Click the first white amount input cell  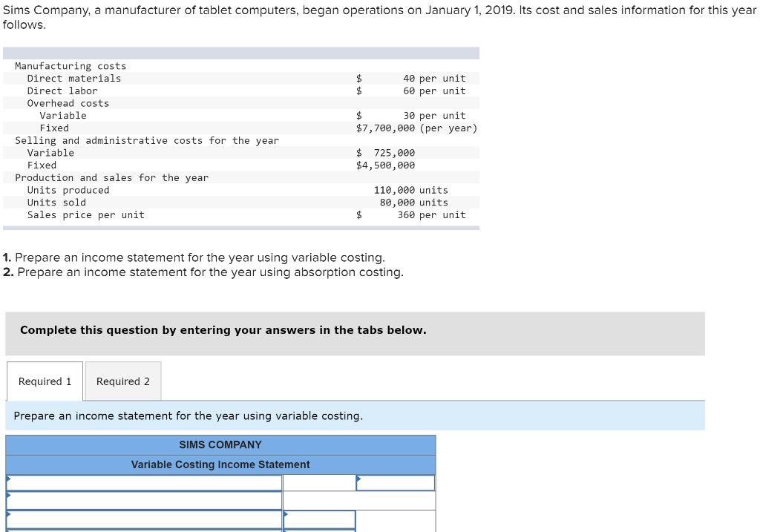point(318,482)
